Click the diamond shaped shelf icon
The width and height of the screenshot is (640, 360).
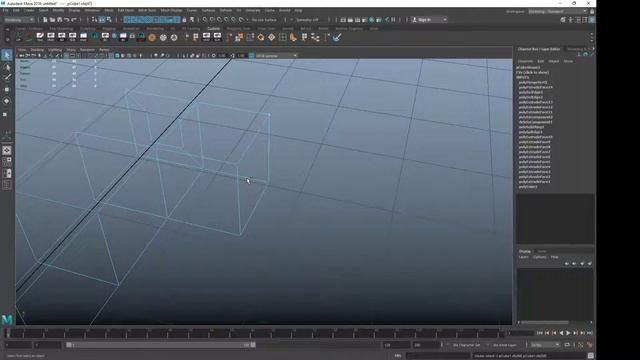pyautogui.click(x=271, y=38)
